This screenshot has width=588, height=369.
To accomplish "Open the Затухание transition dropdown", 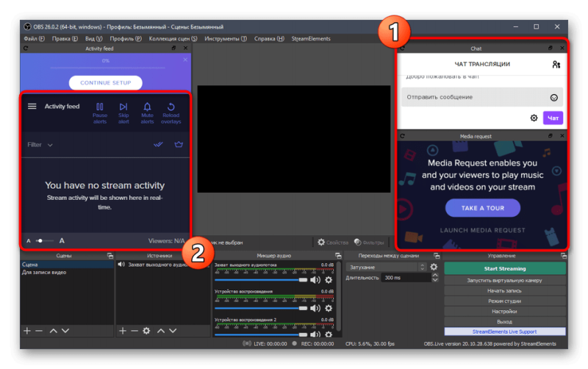I will [x=387, y=267].
